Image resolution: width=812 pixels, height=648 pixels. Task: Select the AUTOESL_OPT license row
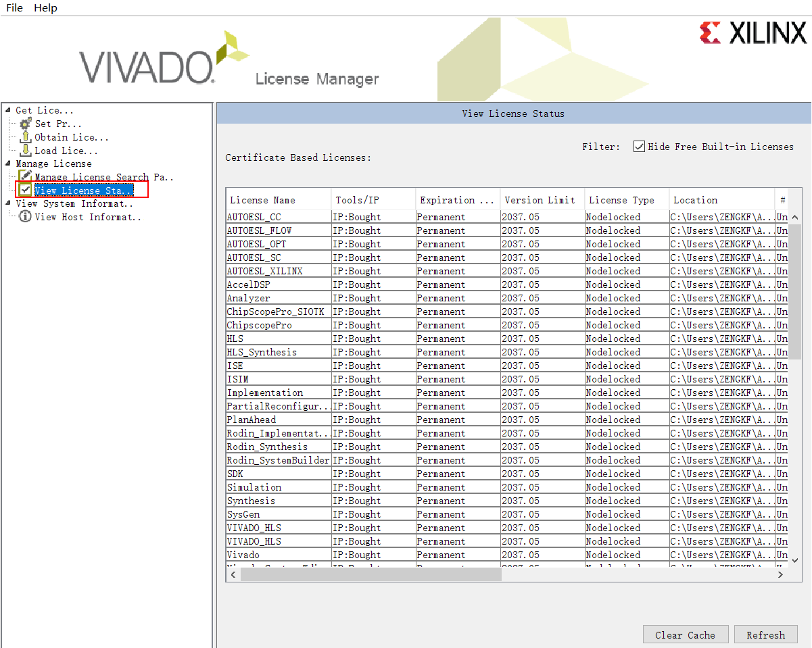(507, 244)
